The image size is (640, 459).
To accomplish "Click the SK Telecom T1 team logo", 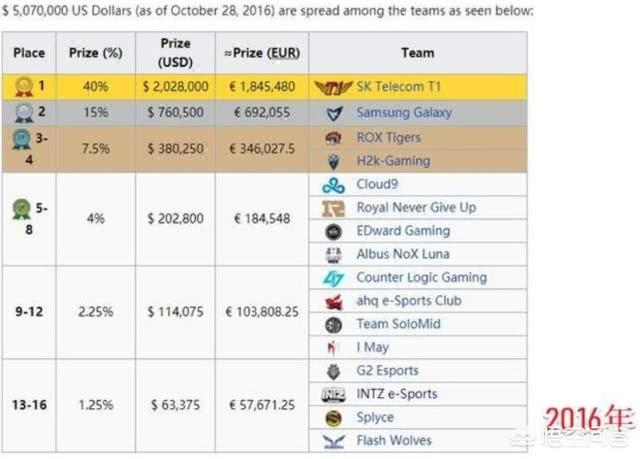I will pyautogui.click(x=333, y=87).
